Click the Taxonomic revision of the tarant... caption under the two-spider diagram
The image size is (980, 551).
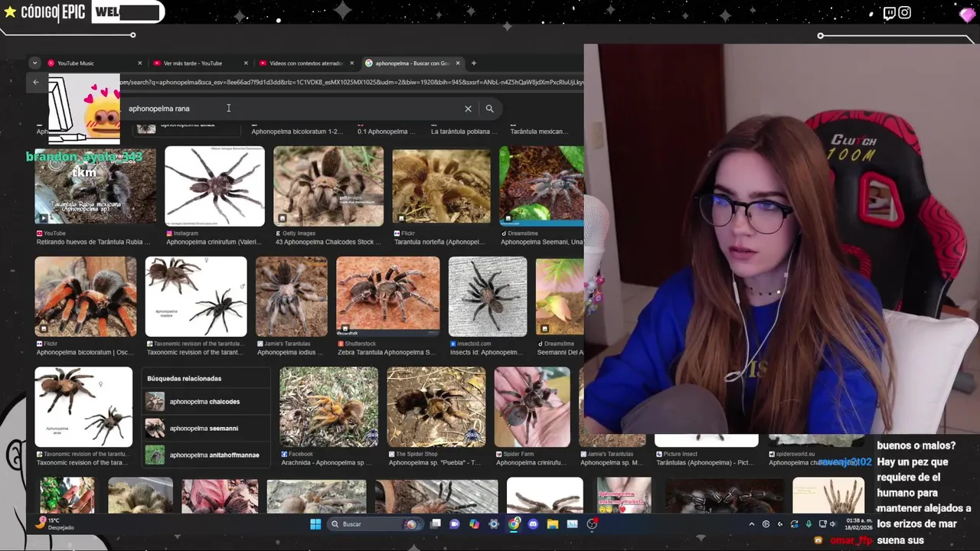(195, 352)
